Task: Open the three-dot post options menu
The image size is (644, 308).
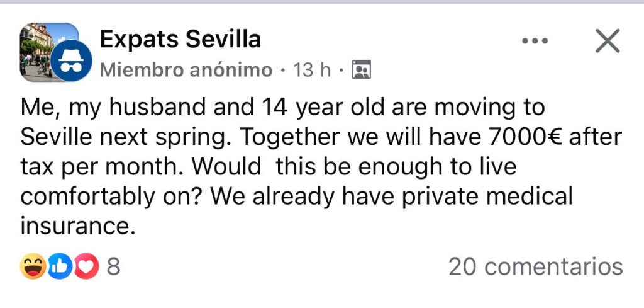Action: point(535,42)
